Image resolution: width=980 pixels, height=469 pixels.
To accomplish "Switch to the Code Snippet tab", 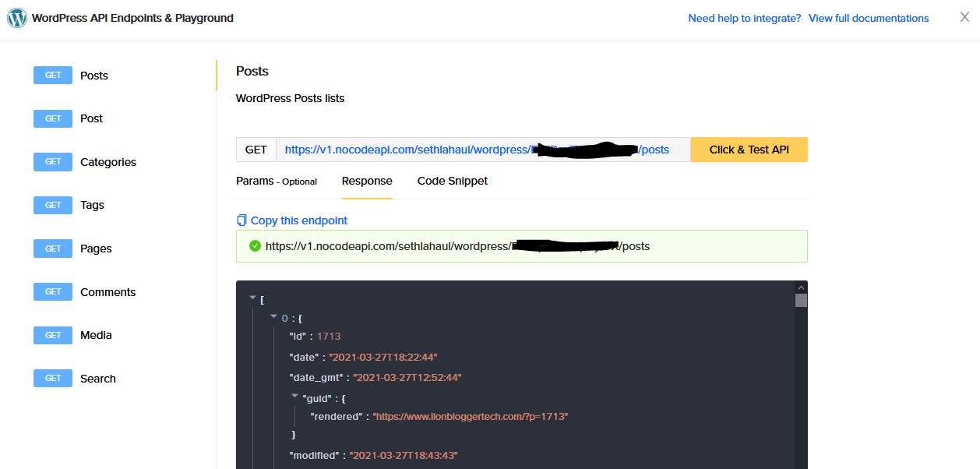I will 452,181.
